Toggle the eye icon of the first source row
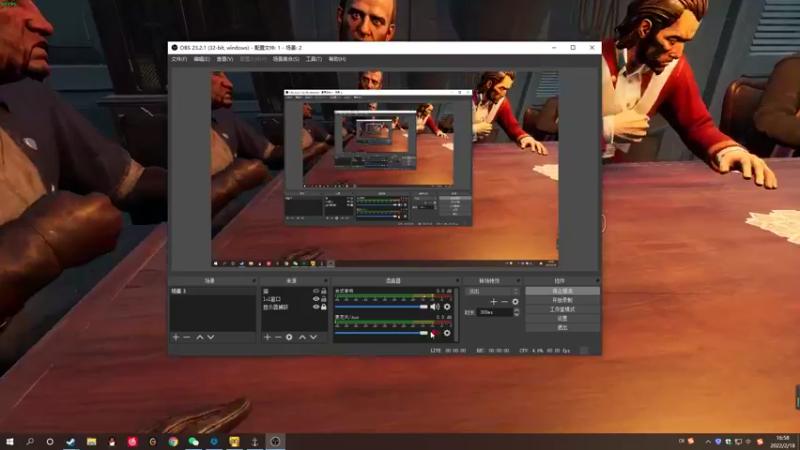This screenshot has height=450, width=800. point(316,291)
